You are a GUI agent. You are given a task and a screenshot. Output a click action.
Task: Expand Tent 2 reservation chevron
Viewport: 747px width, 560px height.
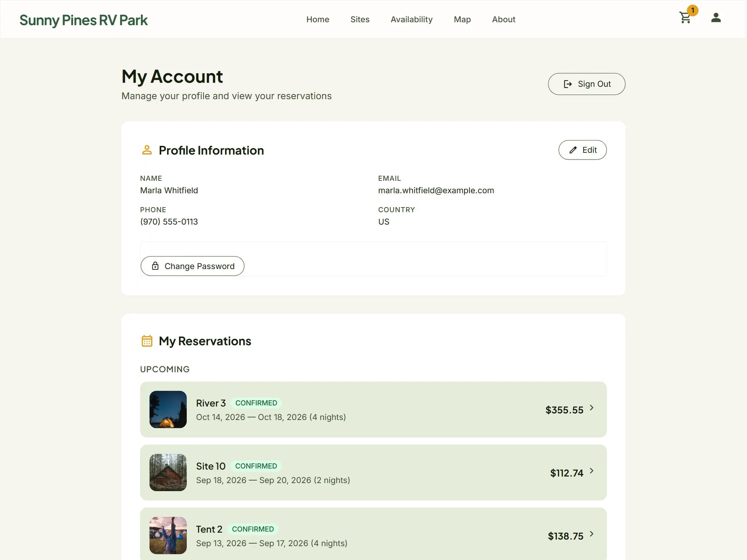click(x=592, y=534)
